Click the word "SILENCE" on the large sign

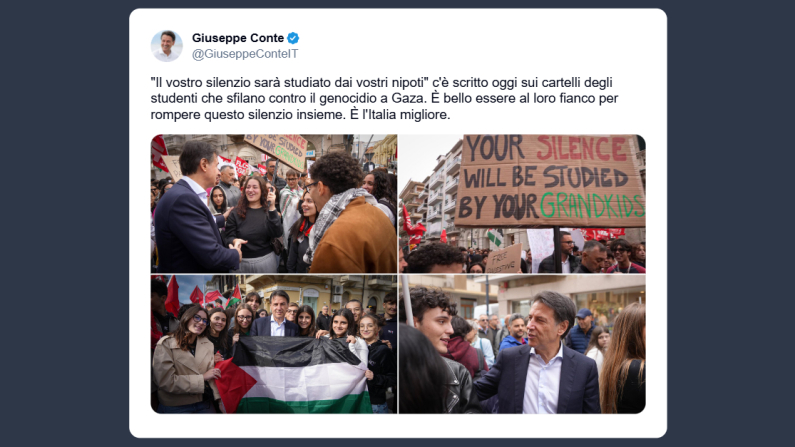click(582, 148)
